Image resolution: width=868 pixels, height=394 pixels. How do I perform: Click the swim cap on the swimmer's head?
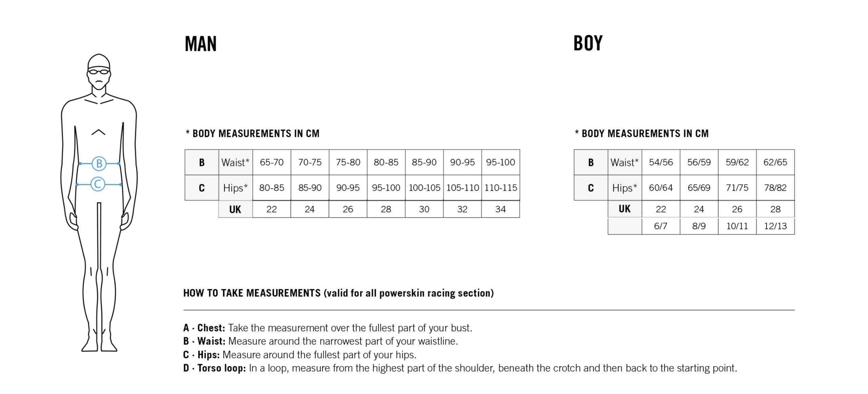coord(99,62)
